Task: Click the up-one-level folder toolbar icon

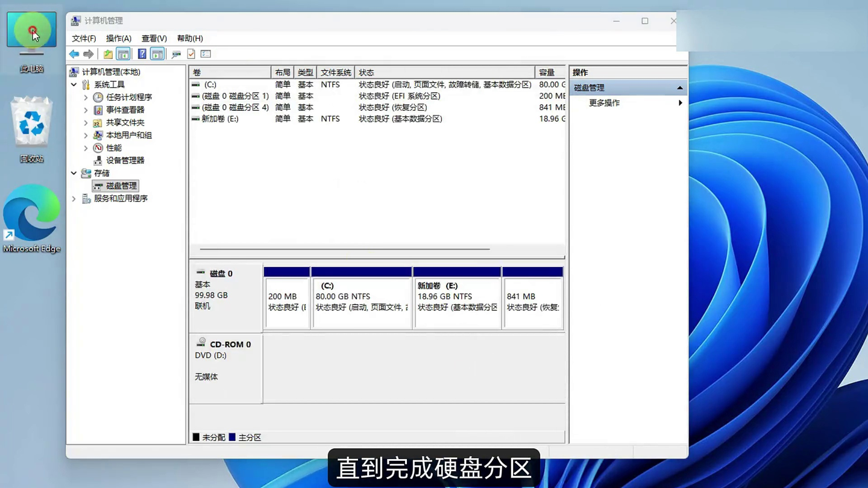Action: (x=108, y=54)
